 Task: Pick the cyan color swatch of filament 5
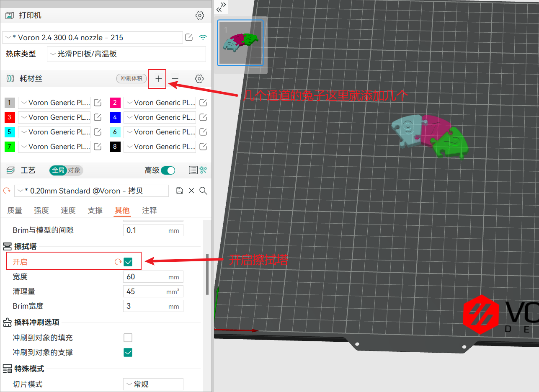coord(10,132)
